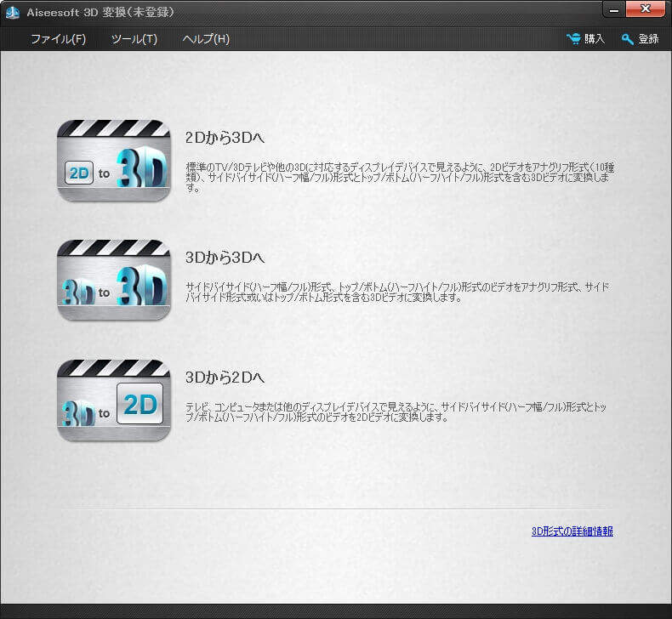672x619 pixels.
Task: Minimize the Aiseesoft 3D window
Action: point(613,9)
